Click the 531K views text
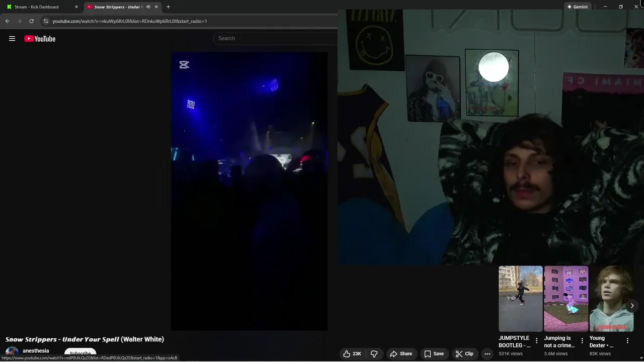Image resolution: width=644 pixels, height=362 pixels. pos(511,354)
